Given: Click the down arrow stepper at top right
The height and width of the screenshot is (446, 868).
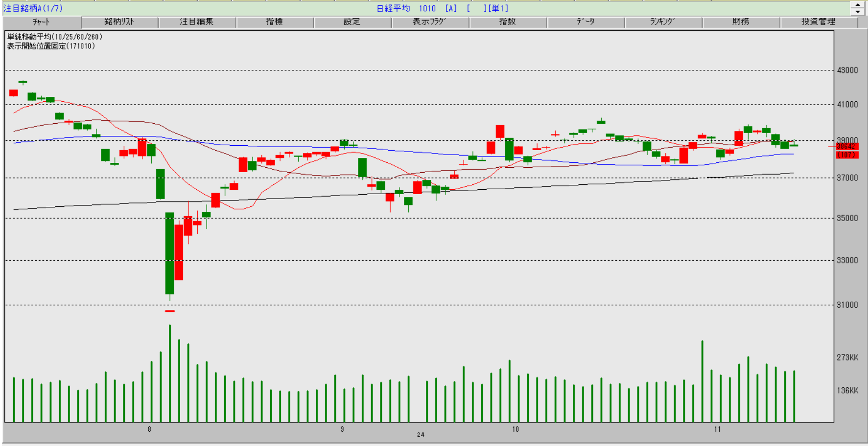Looking at the screenshot, I should click(x=858, y=12).
